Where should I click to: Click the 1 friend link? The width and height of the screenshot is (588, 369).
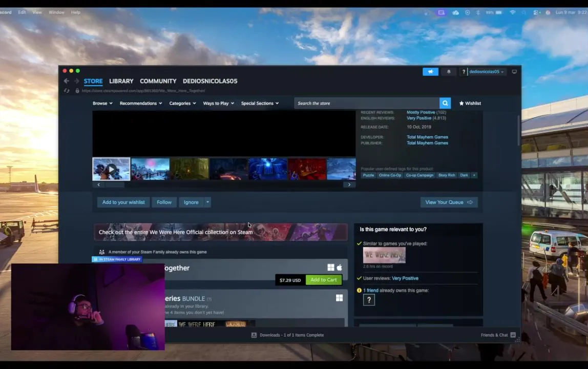tap(370, 290)
